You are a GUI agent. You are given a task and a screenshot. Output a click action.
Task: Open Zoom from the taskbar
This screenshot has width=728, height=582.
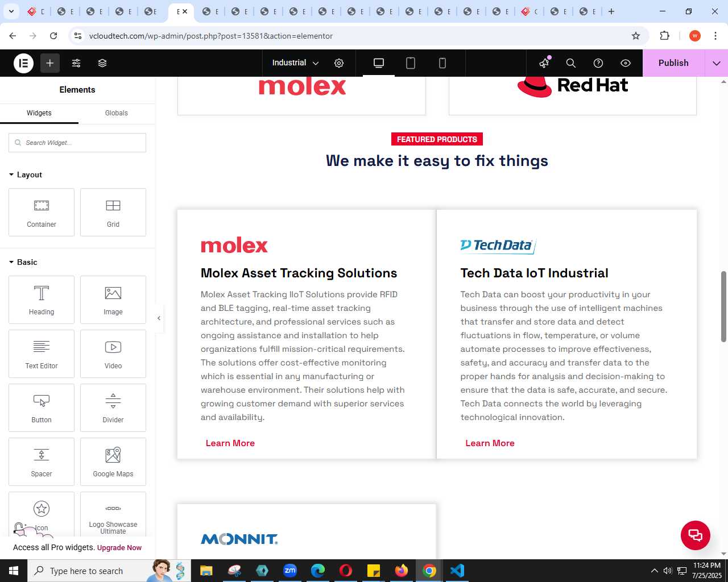pos(290,571)
